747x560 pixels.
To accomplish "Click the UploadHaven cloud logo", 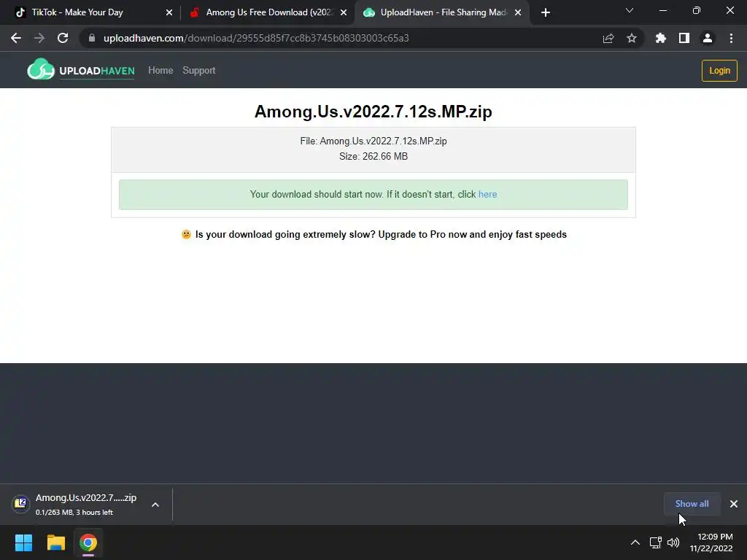I will [80, 70].
